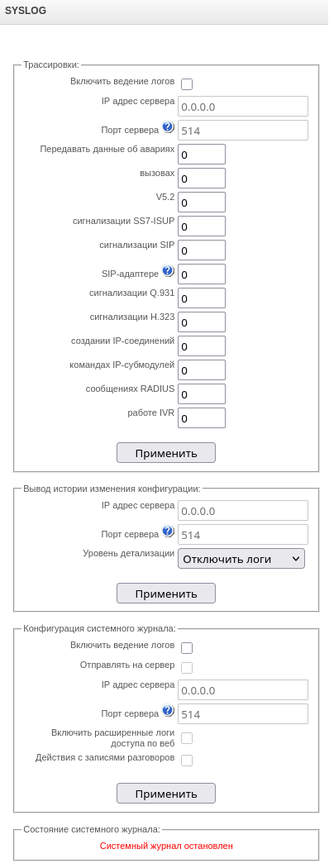Select the сообщениях RADIUS value field
The height and width of the screenshot is (868, 329).
202,394
